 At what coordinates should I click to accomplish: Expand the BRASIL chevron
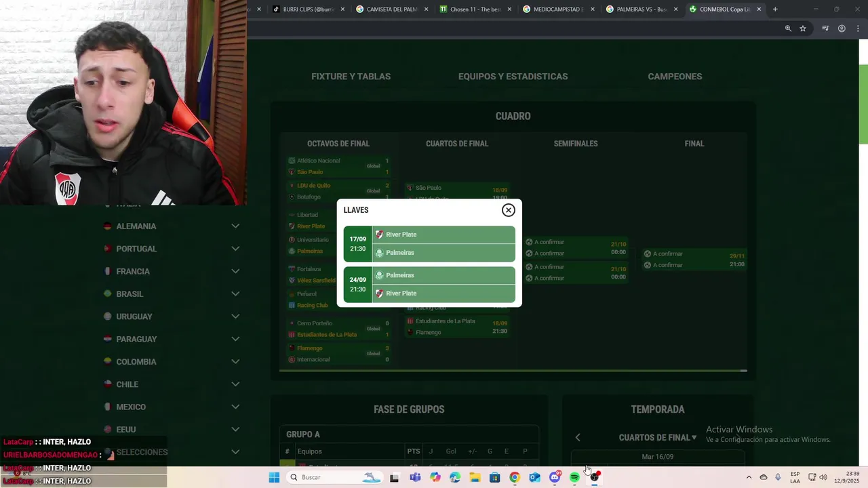click(235, 294)
